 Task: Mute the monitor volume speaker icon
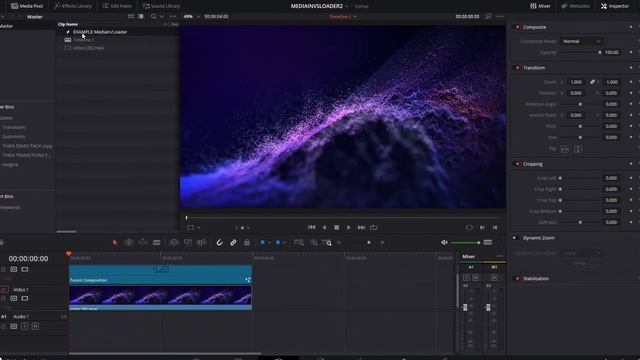point(444,242)
